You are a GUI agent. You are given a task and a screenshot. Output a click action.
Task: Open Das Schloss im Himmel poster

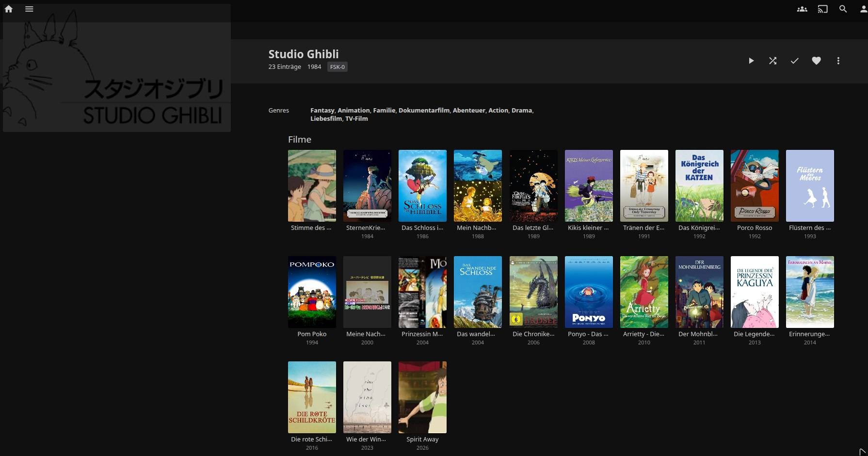(x=422, y=186)
